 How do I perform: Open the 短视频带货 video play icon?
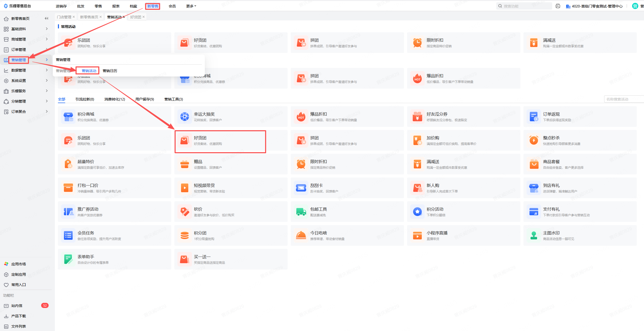tap(184, 188)
